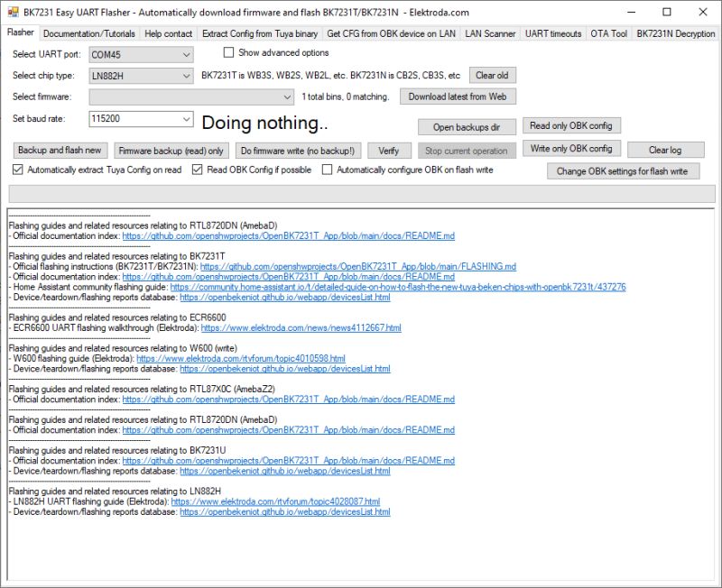Click the Clear log button
Image resolution: width=722 pixels, height=588 pixels.
665,150
